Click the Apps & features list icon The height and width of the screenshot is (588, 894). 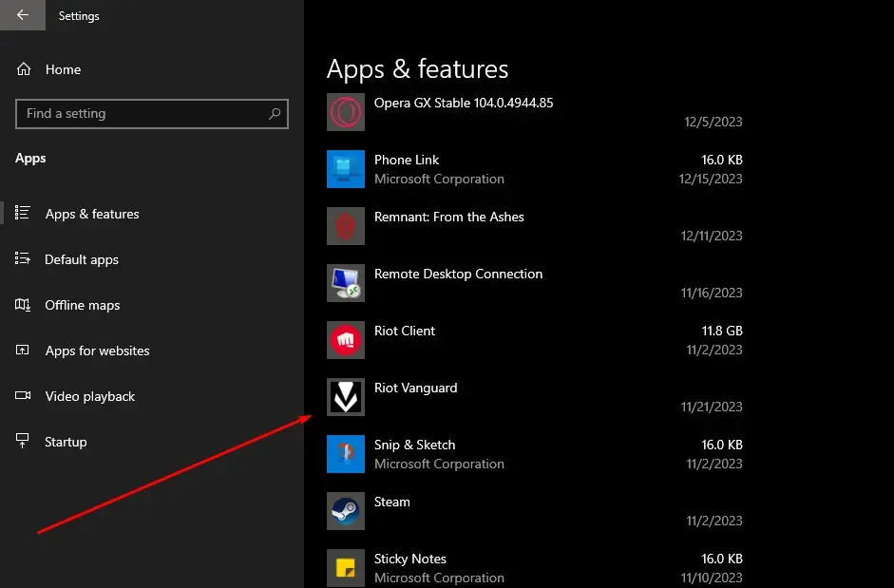tap(22, 213)
